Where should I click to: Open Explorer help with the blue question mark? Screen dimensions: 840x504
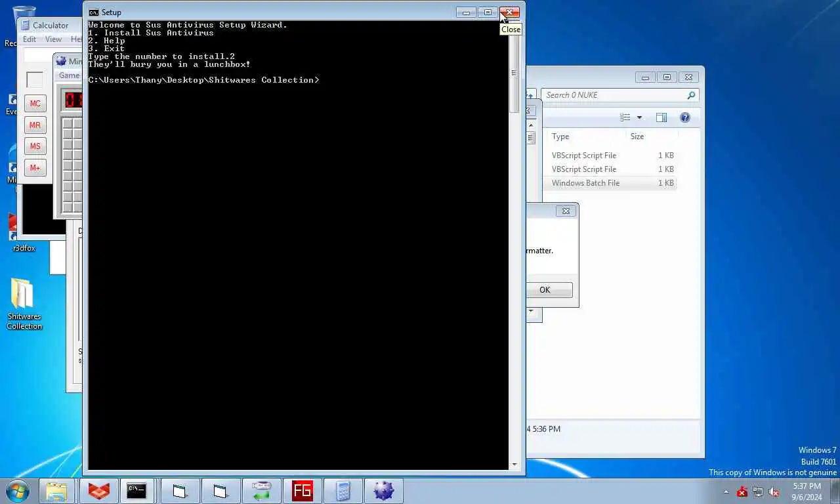tap(685, 117)
